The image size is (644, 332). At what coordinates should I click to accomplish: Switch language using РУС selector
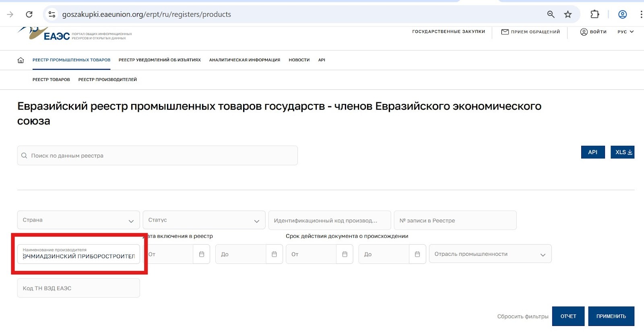625,32
